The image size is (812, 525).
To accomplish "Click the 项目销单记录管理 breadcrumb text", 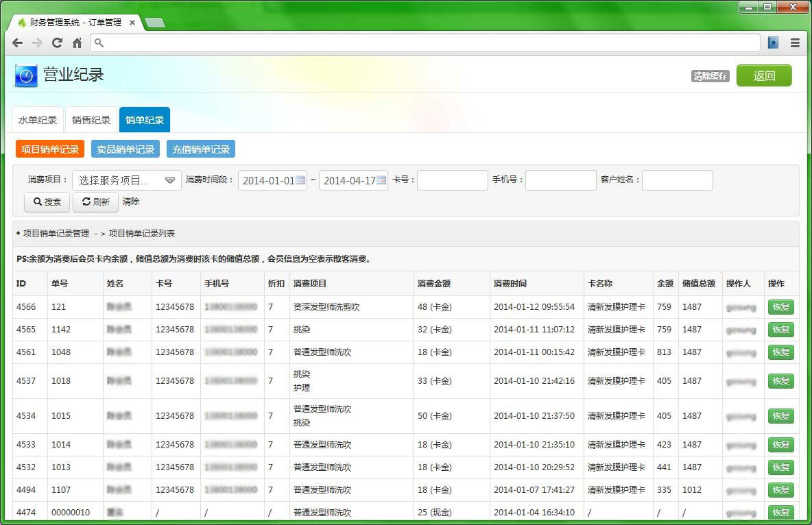I will click(x=56, y=234).
